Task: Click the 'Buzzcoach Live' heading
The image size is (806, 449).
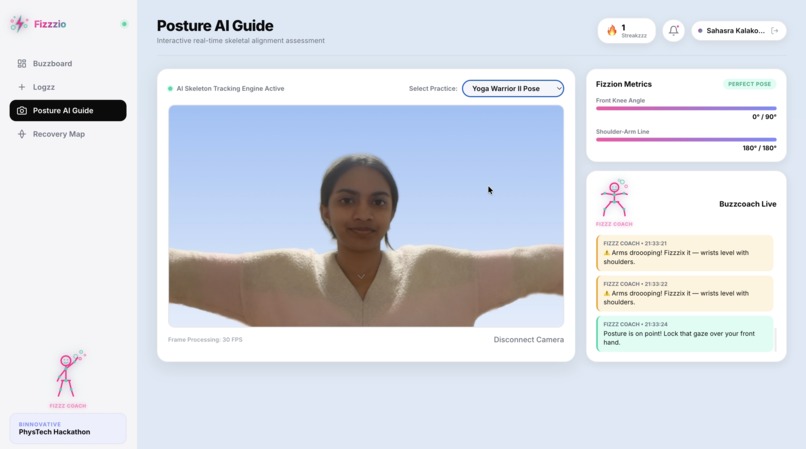Action: pyautogui.click(x=747, y=204)
